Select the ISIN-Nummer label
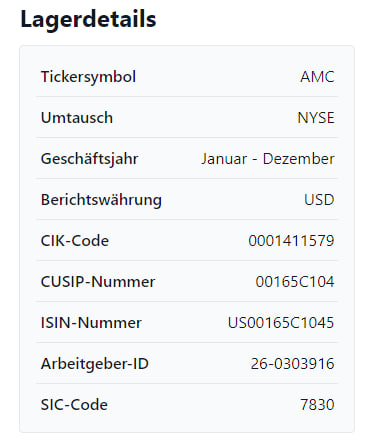The width and height of the screenshot is (375, 448). [91, 323]
